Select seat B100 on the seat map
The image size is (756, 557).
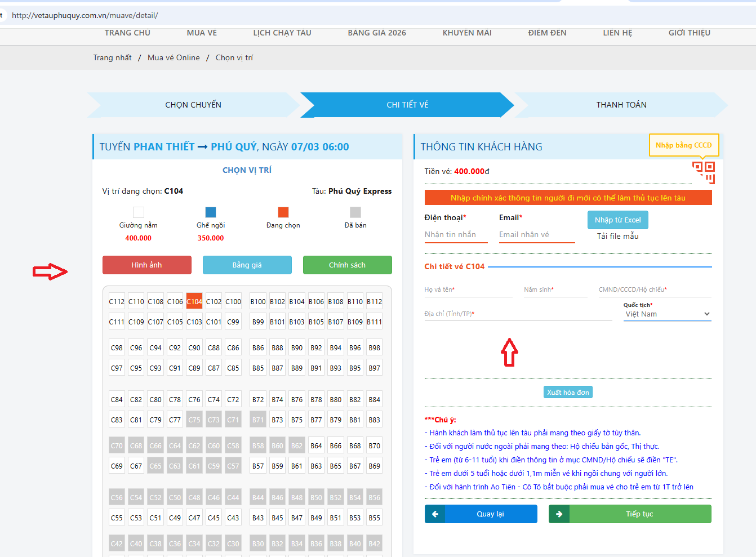point(258,301)
